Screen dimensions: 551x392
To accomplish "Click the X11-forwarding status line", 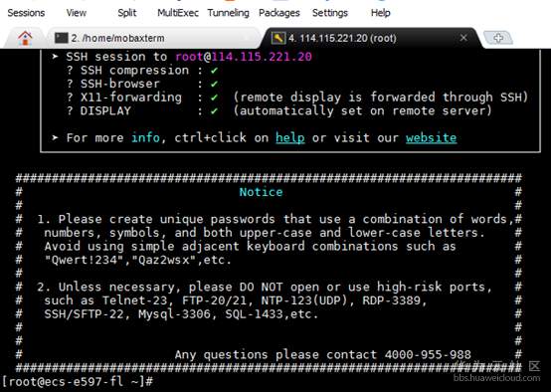I will click(x=297, y=98).
